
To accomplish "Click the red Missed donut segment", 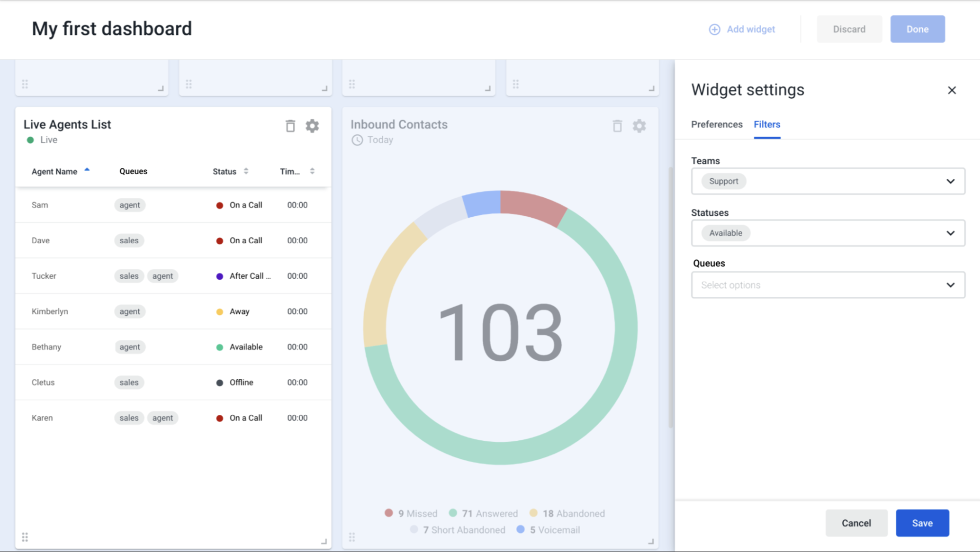I will pos(533,205).
